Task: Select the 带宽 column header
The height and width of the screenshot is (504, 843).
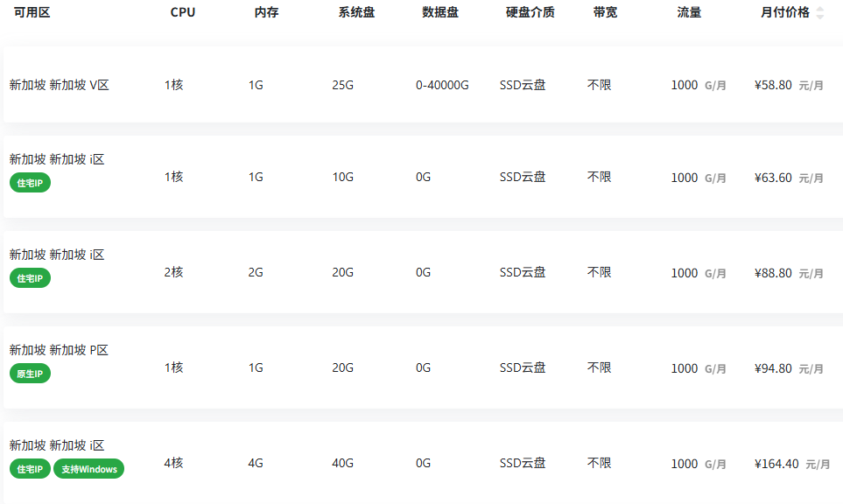Action: point(605,12)
